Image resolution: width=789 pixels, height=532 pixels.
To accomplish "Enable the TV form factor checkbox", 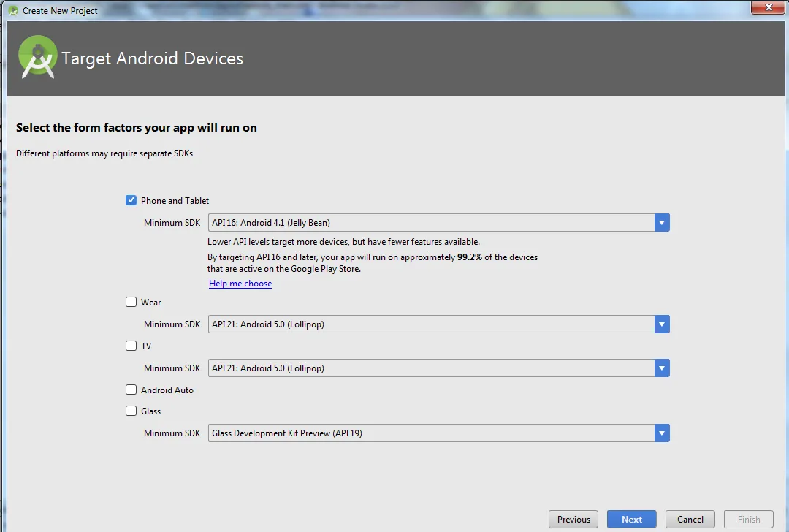I will click(131, 346).
